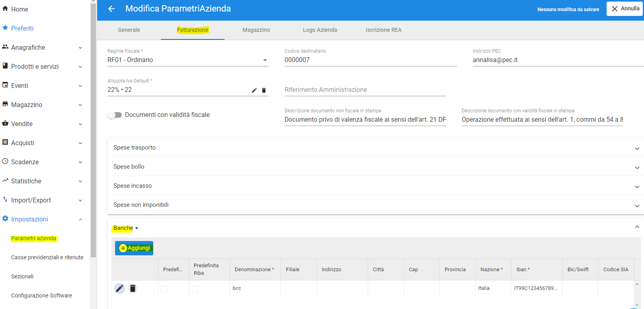This screenshot has width=644, height=309.
Task: Click the Riferimento Amministrazione field
Action: [365, 90]
